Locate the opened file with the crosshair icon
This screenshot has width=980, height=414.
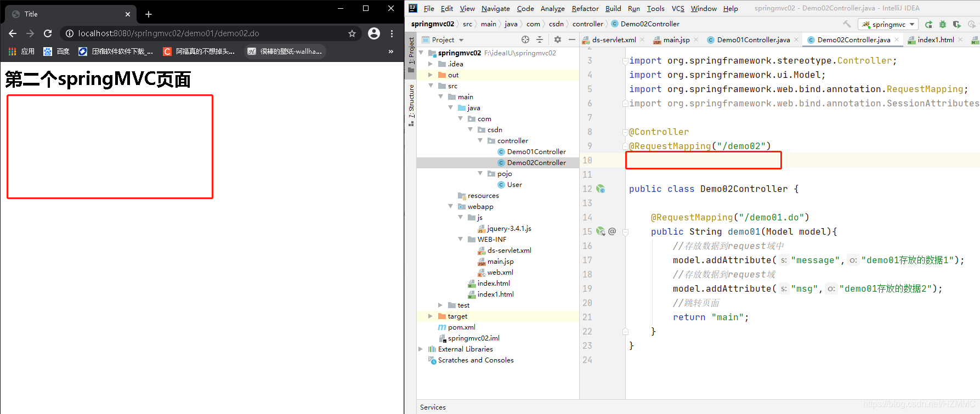click(525, 39)
